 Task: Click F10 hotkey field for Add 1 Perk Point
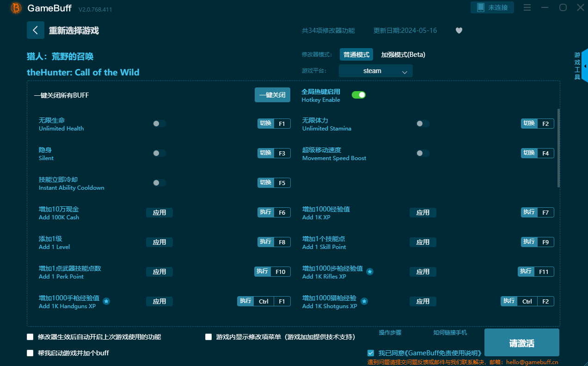pyautogui.click(x=280, y=272)
